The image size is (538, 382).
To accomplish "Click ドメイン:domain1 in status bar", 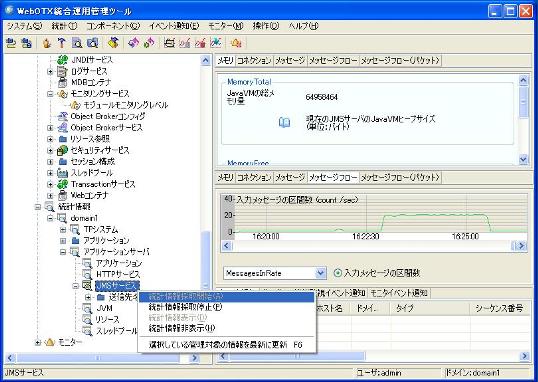I will (x=473, y=372).
